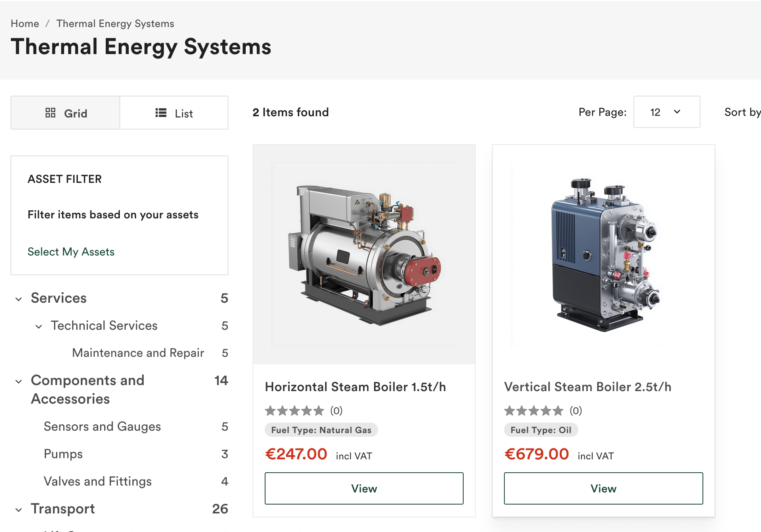Switch to List view

[174, 113]
